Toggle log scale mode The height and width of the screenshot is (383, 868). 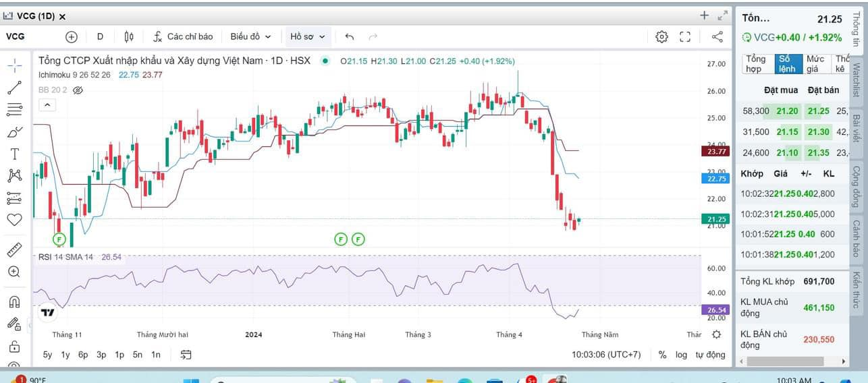pos(681,354)
